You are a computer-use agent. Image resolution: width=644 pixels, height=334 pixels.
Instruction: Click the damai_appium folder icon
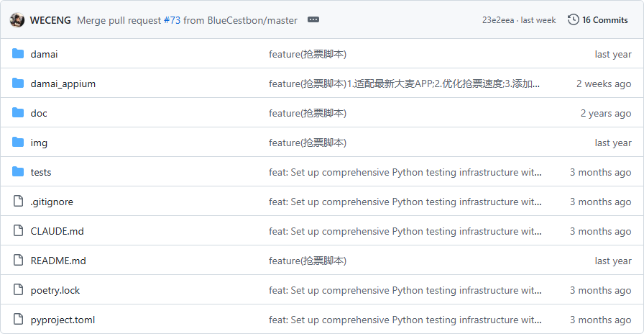pos(18,83)
